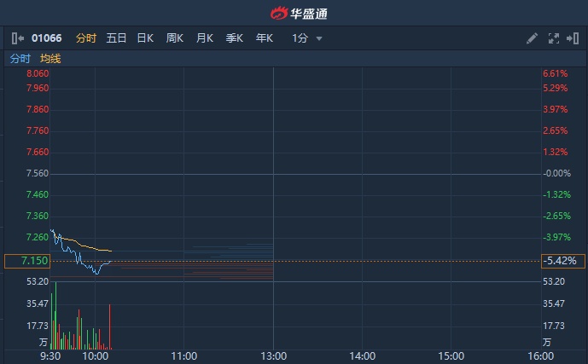Click the stock code 01066
588x364 pixels.
coord(46,38)
